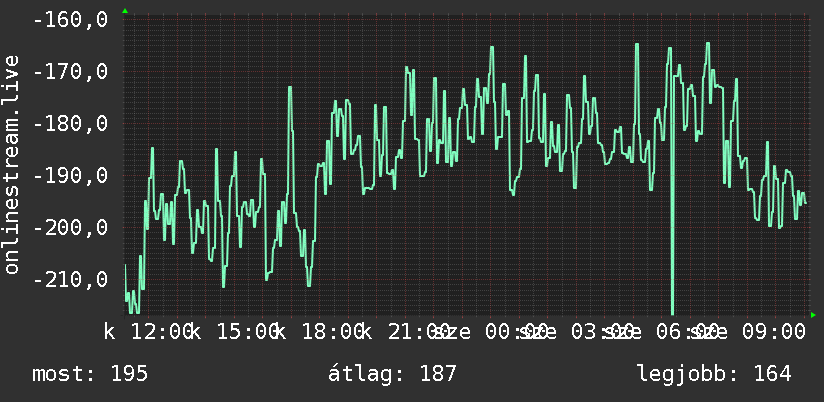The width and height of the screenshot is (824, 402).
Task: Click the green arrow atop the Y-axis
Action: click(x=125, y=11)
